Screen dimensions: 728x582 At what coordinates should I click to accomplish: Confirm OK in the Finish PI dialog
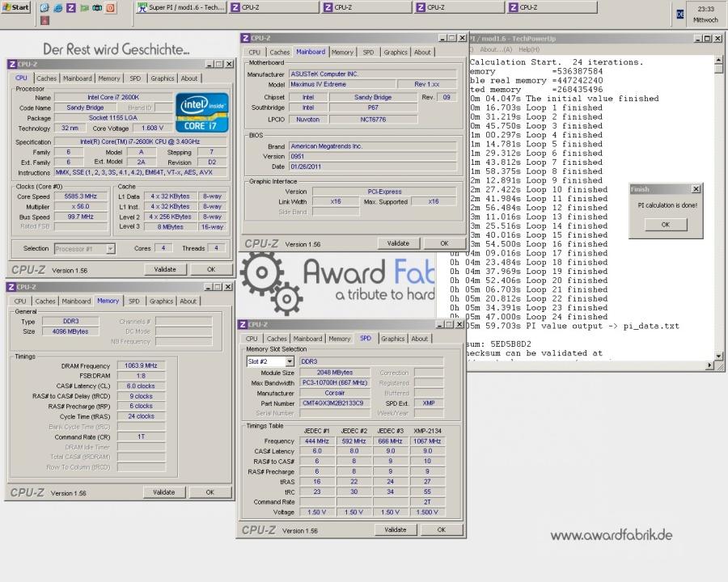[x=666, y=225]
